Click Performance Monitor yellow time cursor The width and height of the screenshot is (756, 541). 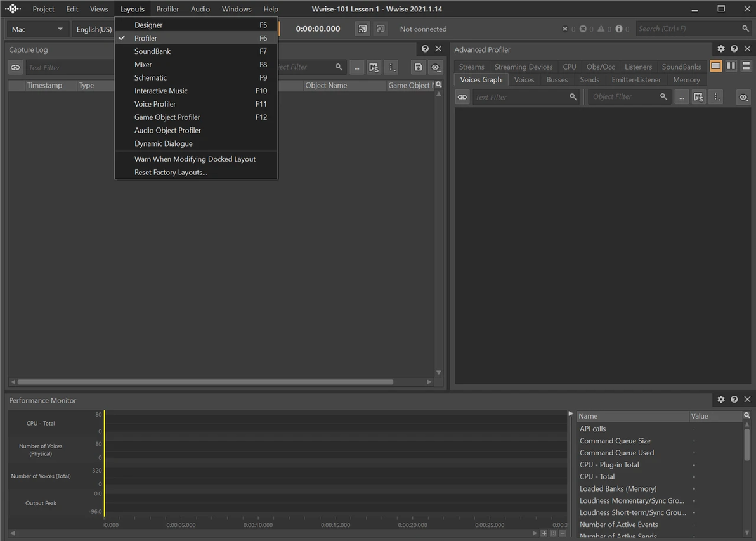point(104,464)
